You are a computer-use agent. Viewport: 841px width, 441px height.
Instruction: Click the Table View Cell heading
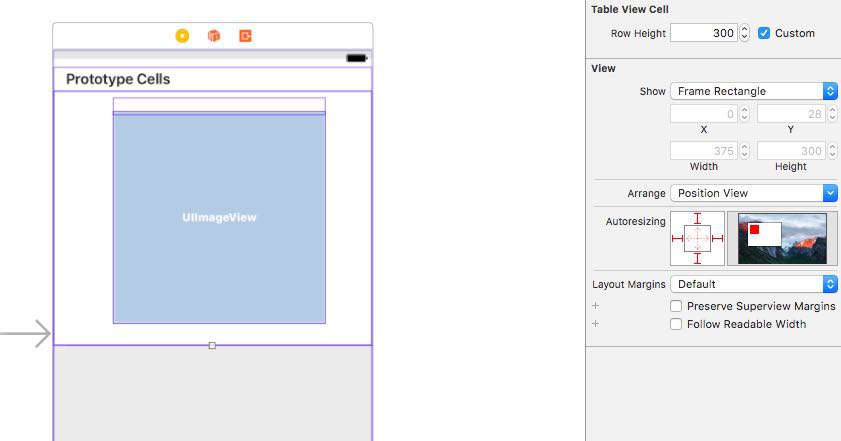630,10
